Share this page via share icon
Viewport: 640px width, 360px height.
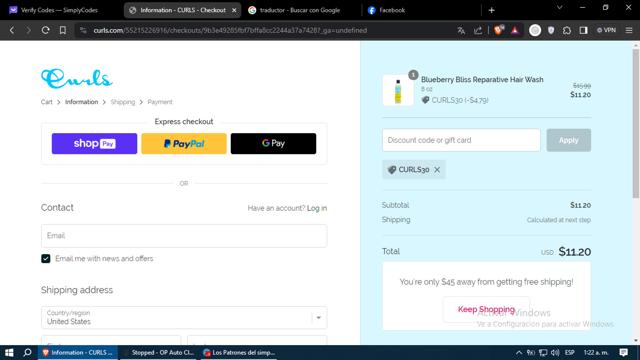tap(478, 30)
